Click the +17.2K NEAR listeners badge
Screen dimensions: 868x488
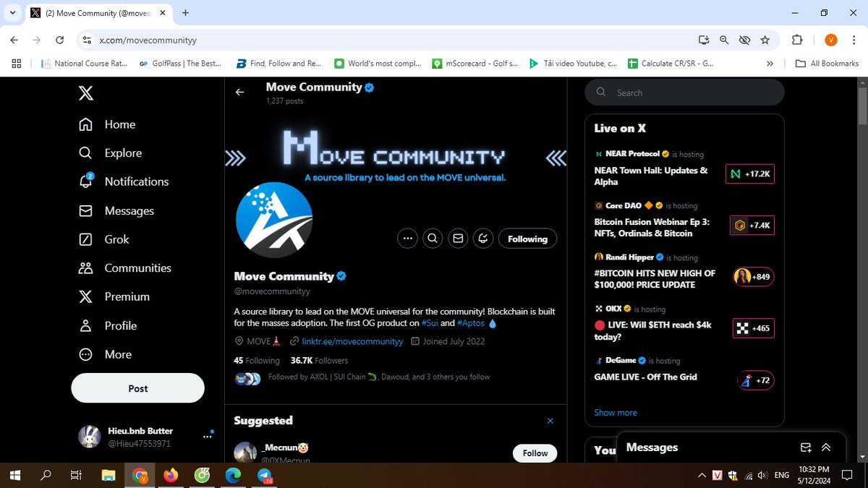click(x=750, y=174)
